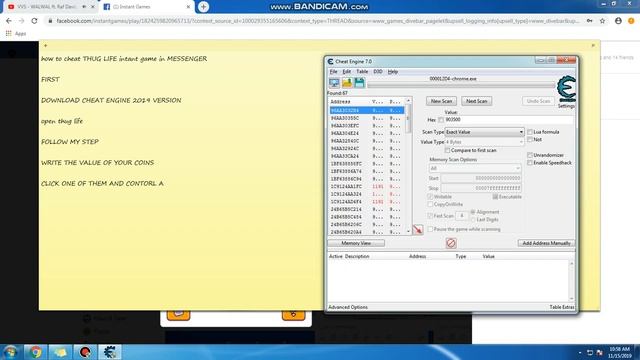Open the Table menu

point(362,71)
